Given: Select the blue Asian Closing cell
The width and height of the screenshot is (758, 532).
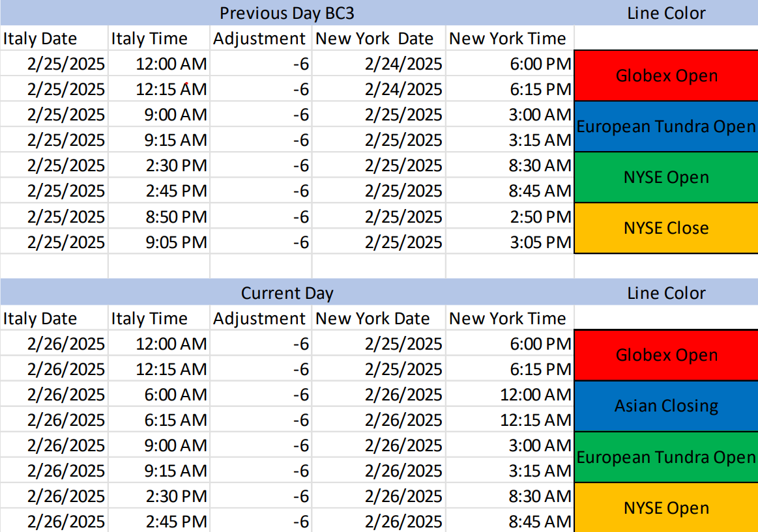Looking at the screenshot, I should pyautogui.click(x=665, y=406).
